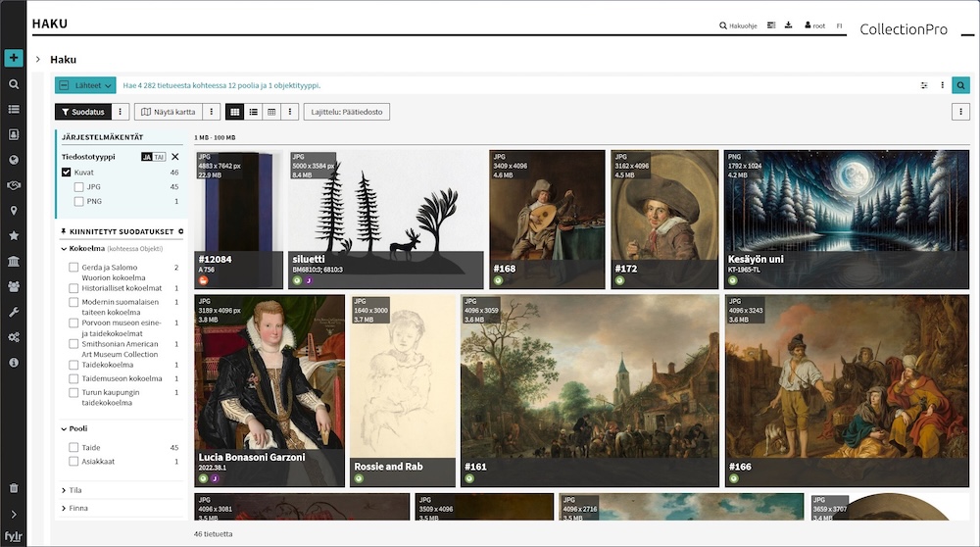This screenshot has width=980, height=547.
Task: Open the Rossie and Rab thumbnail
Action: point(403,391)
